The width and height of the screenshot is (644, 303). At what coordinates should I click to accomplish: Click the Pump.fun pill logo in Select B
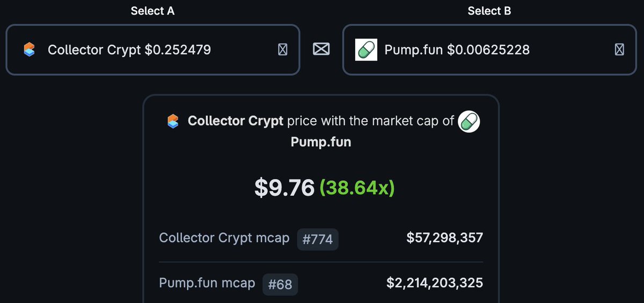367,50
